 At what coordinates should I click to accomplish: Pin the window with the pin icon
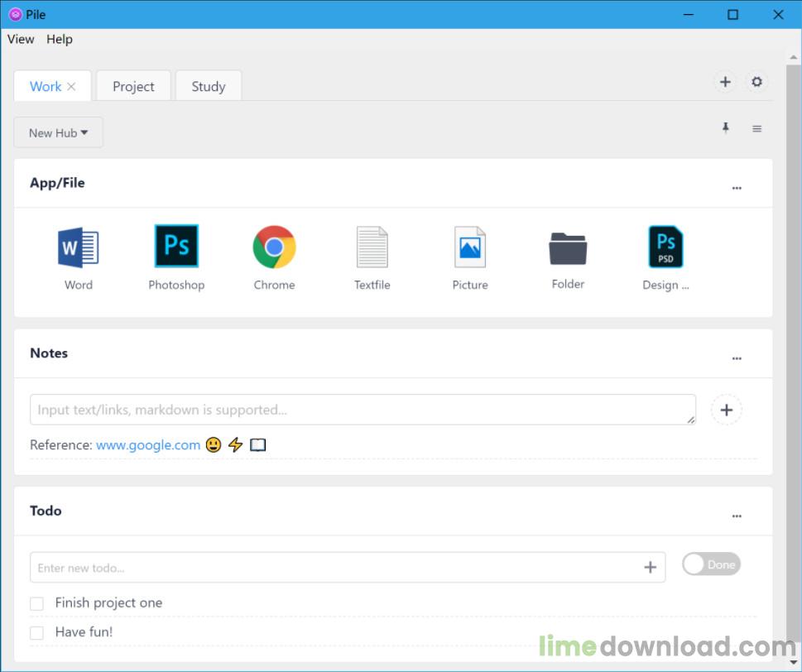click(725, 127)
